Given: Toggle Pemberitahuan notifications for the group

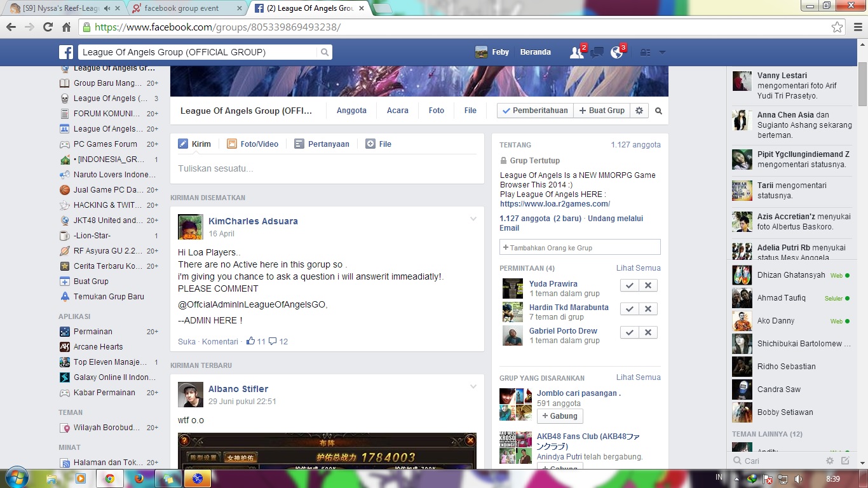Looking at the screenshot, I should pos(535,111).
